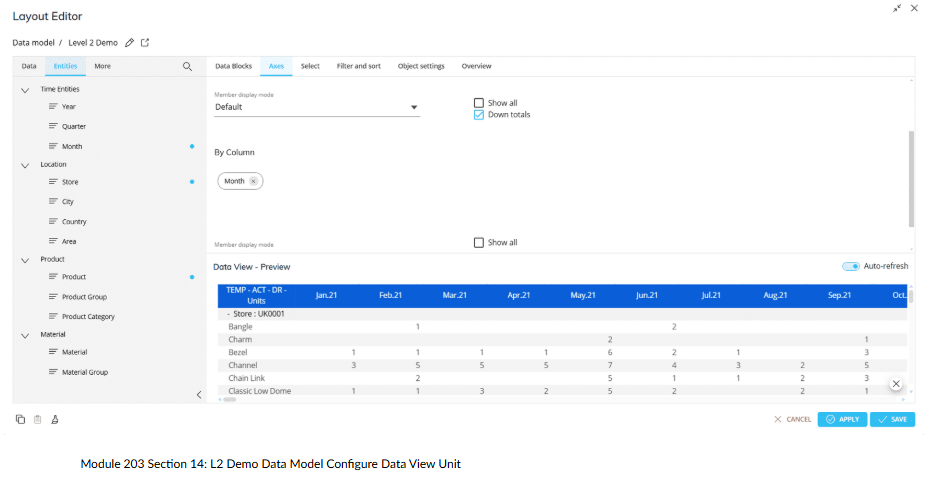Click the Country entity list icon
Viewport: 937px width, 478px height.
[53, 221]
